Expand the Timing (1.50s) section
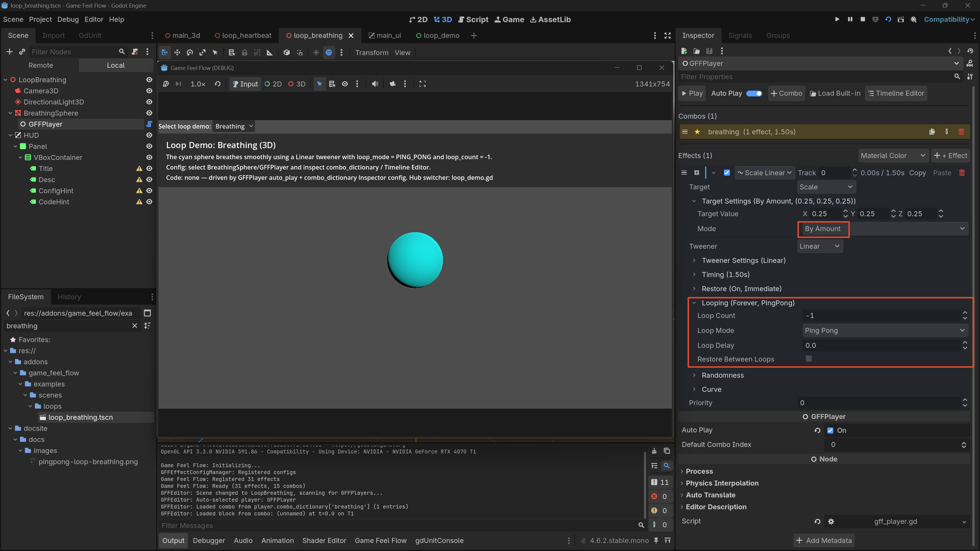Image resolution: width=980 pixels, height=551 pixels. coord(725,274)
